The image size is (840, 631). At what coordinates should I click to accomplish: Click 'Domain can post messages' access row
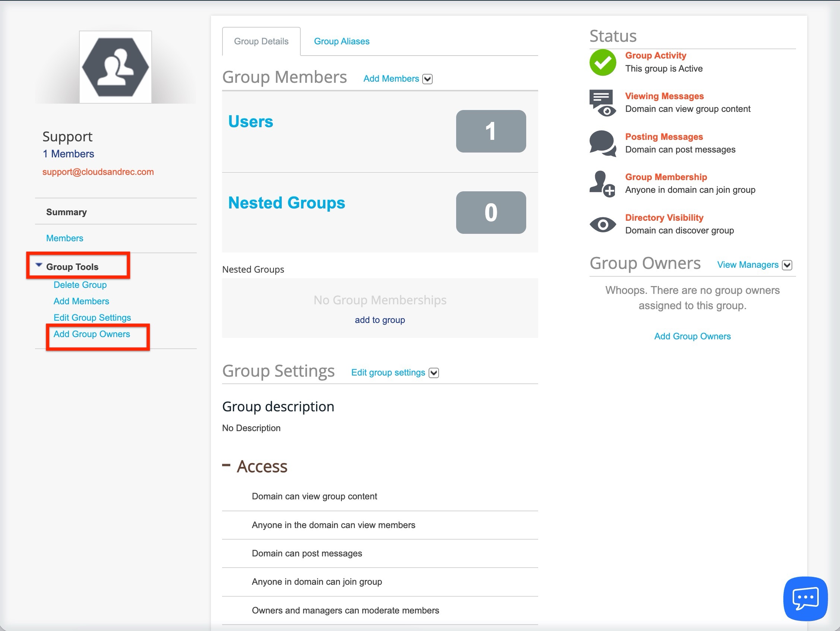pyautogui.click(x=307, y=553)
